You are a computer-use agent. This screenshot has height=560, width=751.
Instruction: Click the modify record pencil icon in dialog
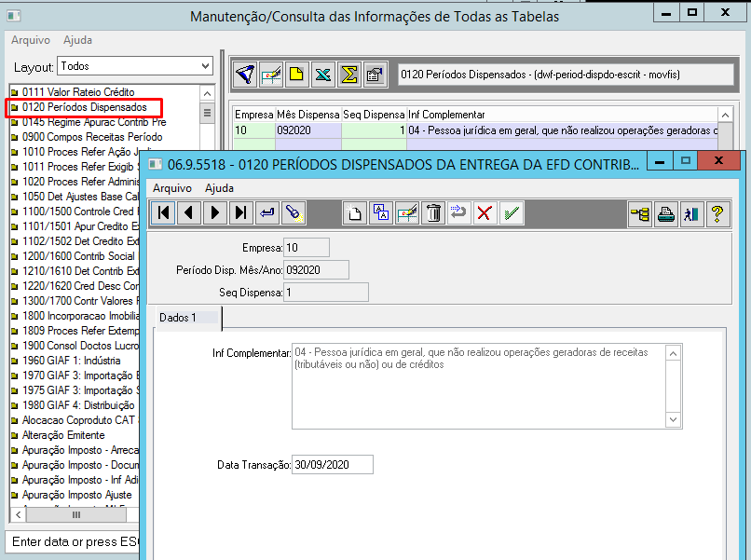pyautogui.click(x=407, y=212)
